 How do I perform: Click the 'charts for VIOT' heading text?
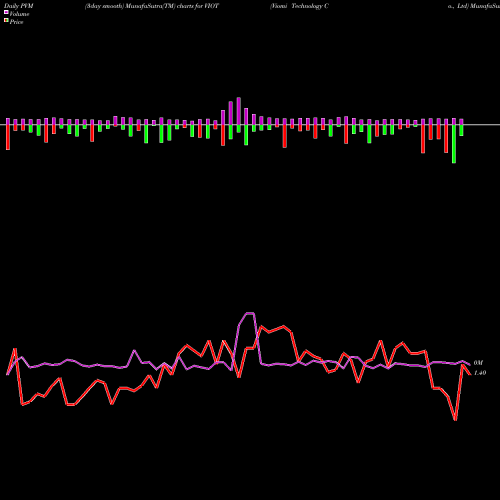[198, 6]
